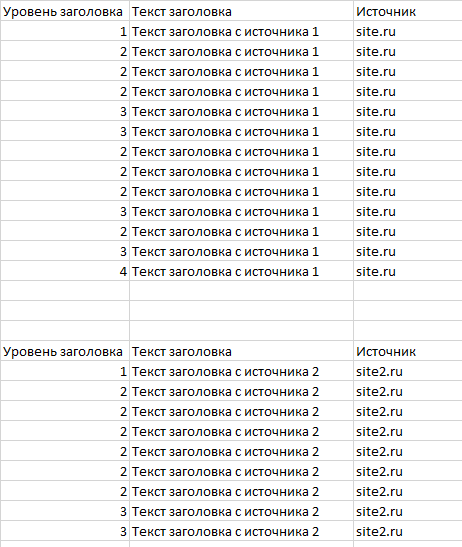The image size is (462, 547).
Task: Select site2.ru cell in last visible level 3 row
Action: (408, 531)
